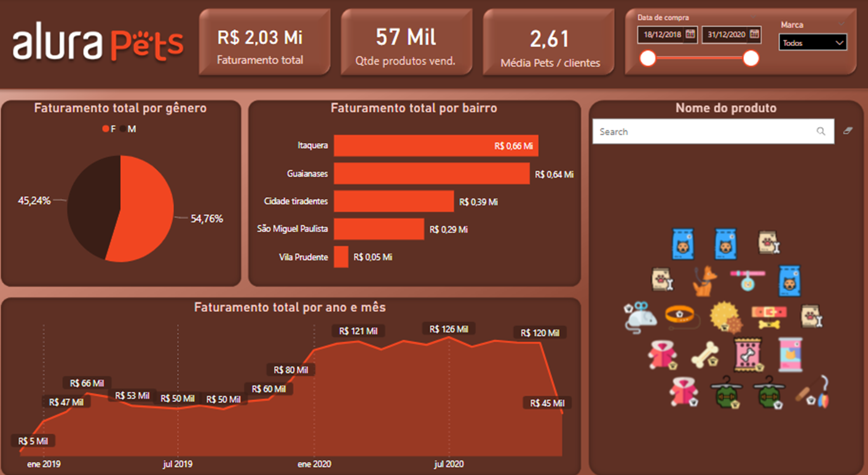Screen dimensions: 868x475
Task: Grab the right date slider handle
Action: coord(751,58)
